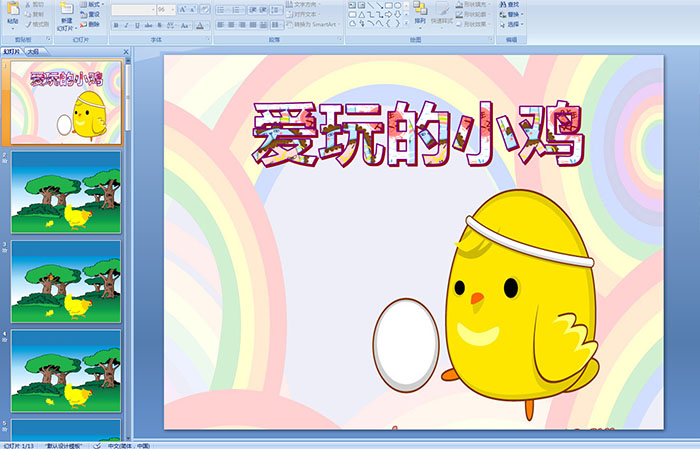The width and height of the screenshot is (700, 449).
Task: Select the straight Line shape
Action: point(371,5)
